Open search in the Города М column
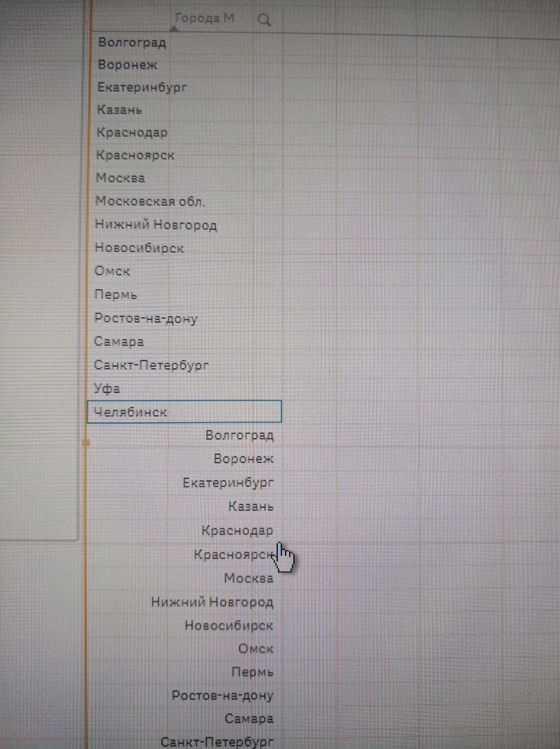The height and width of the screenshot is (749, 560). click(264, 20)
